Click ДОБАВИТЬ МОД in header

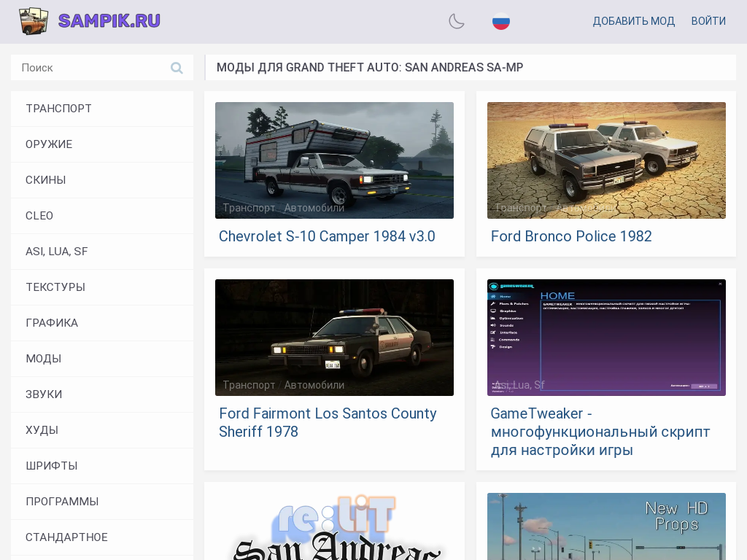(634, 21)
